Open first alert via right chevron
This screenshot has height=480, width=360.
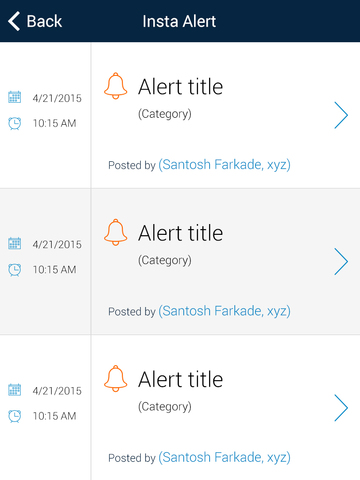pos(341,115)
